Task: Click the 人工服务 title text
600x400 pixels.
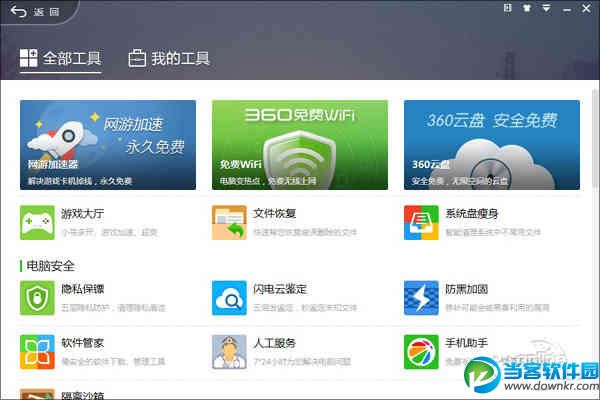Action: pyautogui.click(x=275, y=343)
